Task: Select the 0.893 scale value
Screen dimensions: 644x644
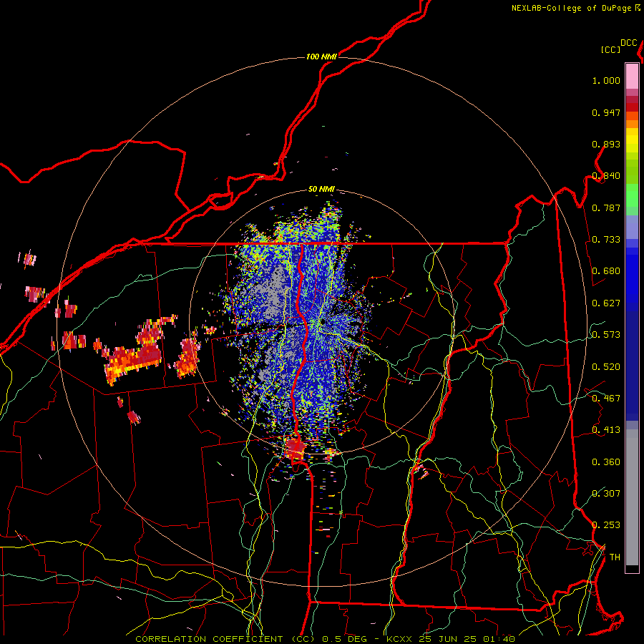Action: point(606,144)
